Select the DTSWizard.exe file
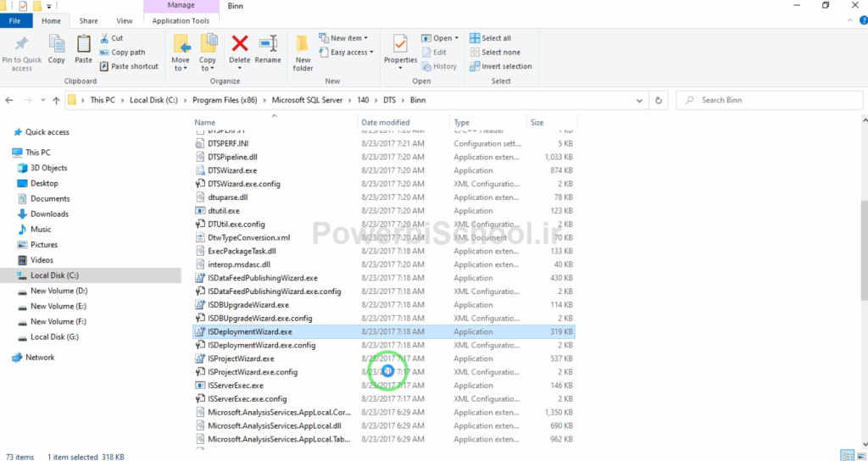 point(225,170)
